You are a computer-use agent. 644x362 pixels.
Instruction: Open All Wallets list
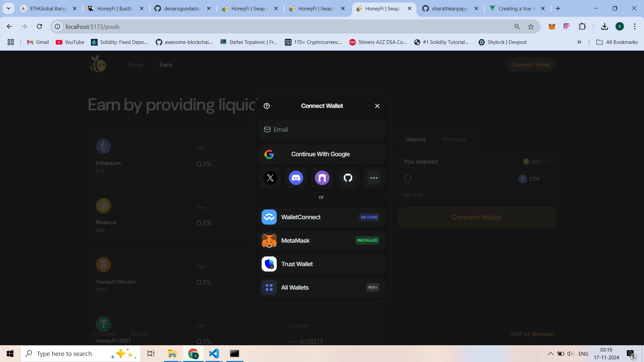322,288
